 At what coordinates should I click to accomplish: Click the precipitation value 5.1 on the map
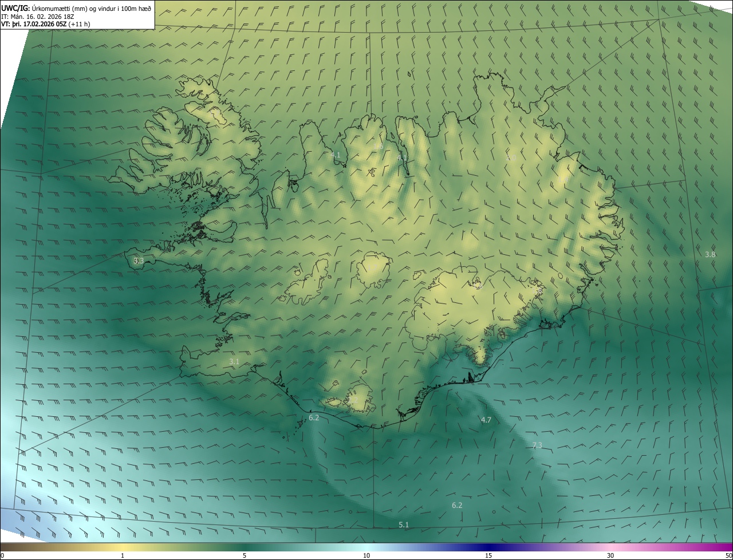click(404, 524)
